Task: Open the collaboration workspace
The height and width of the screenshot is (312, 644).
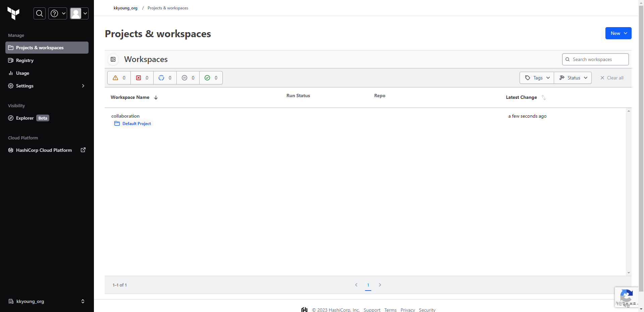Action: click(125, 116)
